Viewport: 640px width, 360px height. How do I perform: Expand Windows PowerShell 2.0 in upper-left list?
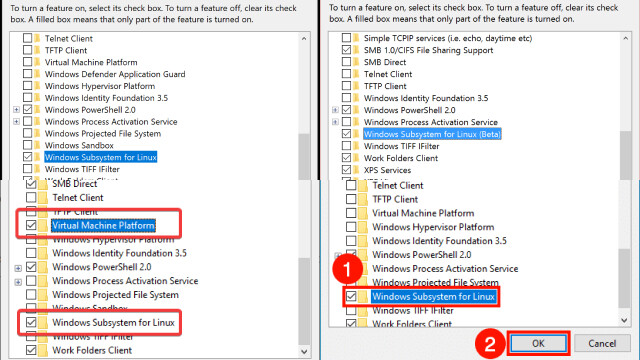click(16, 110)
